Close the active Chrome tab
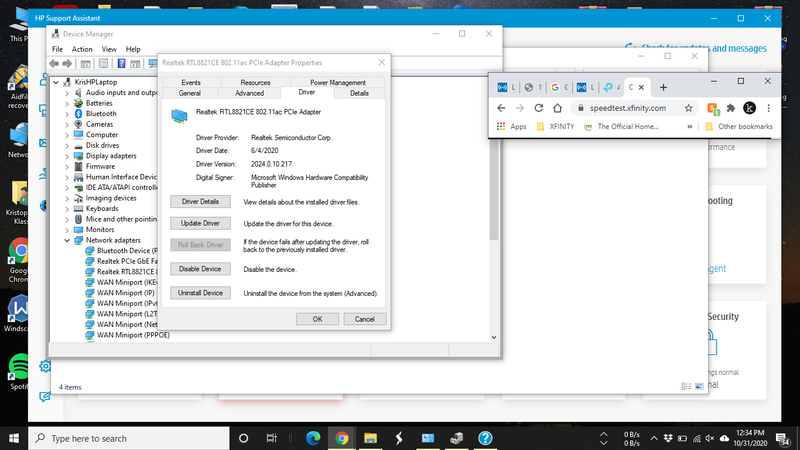Viewport: 800px width, 450px height. pyautogui.click(x=641, y=87)
